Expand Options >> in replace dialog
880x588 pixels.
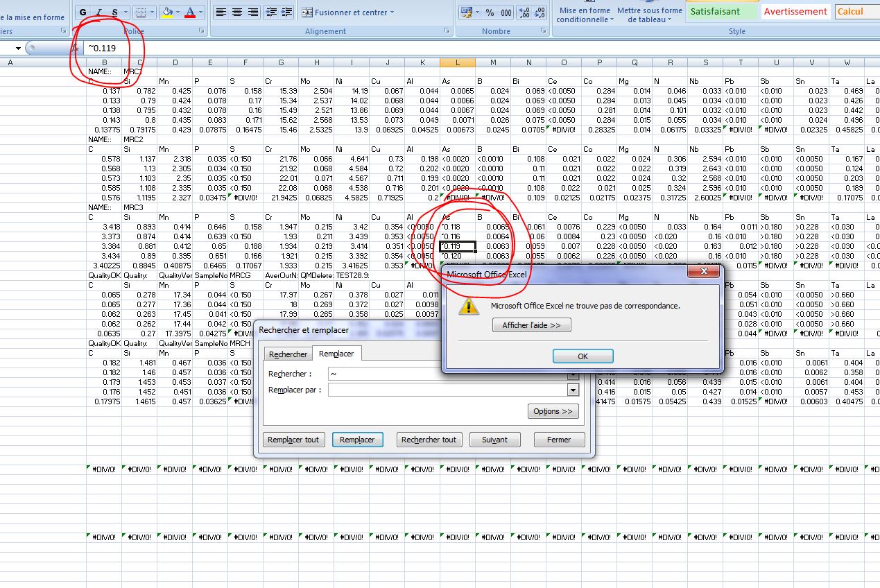[553, 411]
